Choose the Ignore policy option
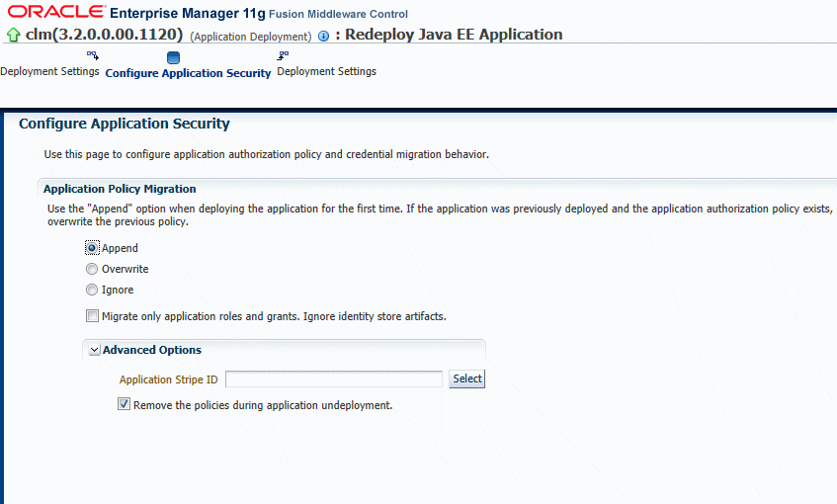 click(92, 290)
